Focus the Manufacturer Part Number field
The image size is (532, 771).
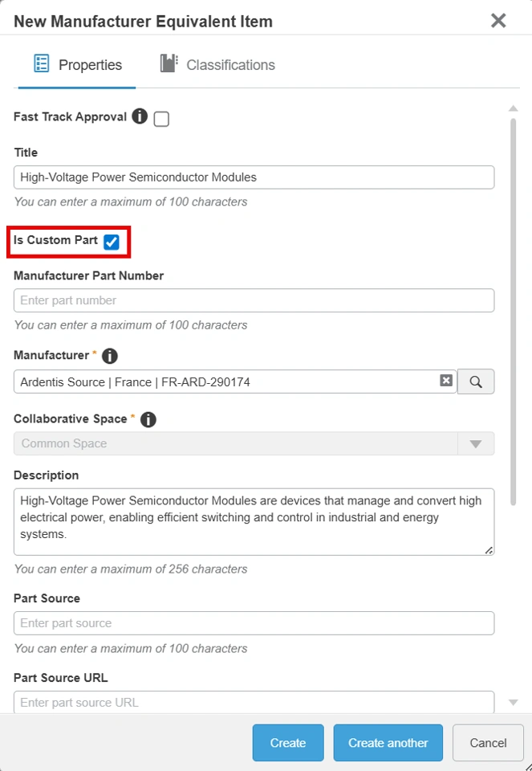click(254, 300)
